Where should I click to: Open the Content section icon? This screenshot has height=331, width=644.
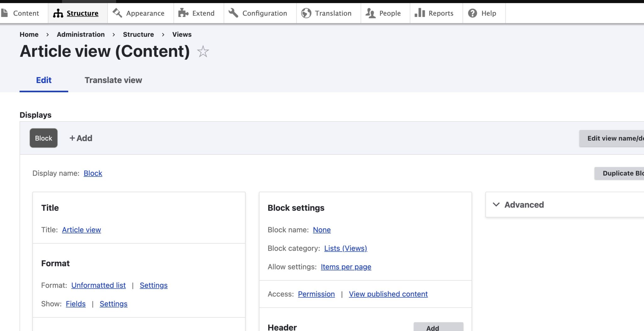(x=4, y=13)
